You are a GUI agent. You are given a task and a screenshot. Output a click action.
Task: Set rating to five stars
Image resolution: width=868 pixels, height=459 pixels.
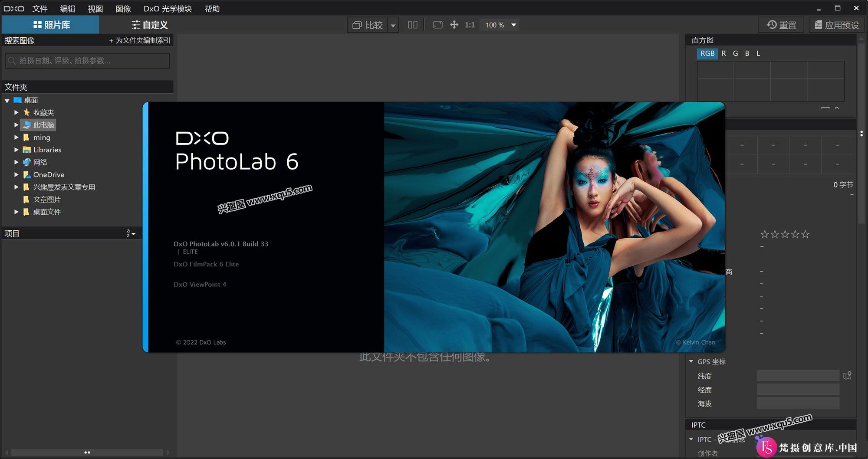(805, 234)
